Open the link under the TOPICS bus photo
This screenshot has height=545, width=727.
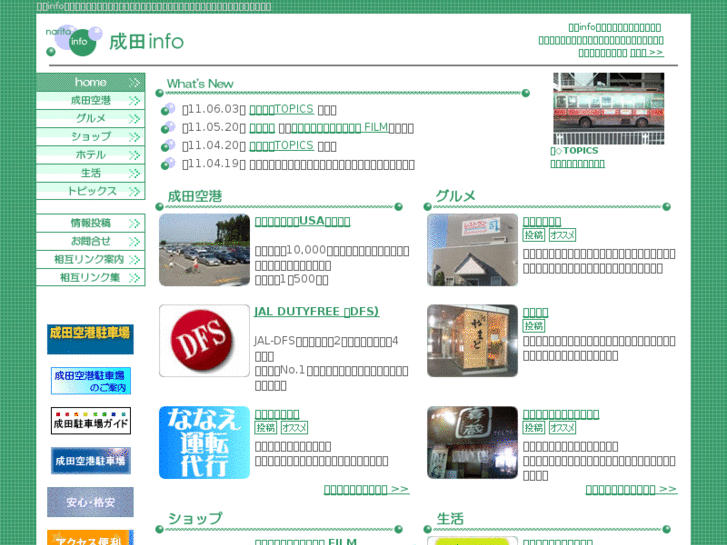click(577, 164)
